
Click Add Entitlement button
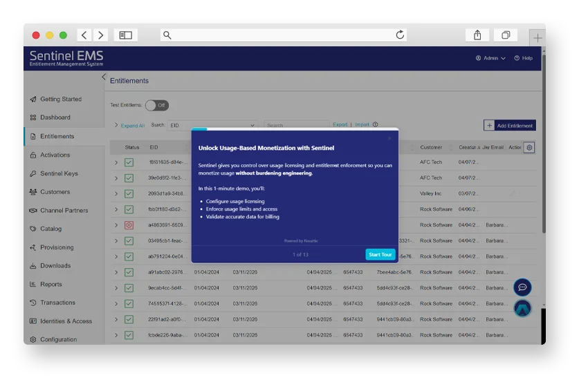510,126
